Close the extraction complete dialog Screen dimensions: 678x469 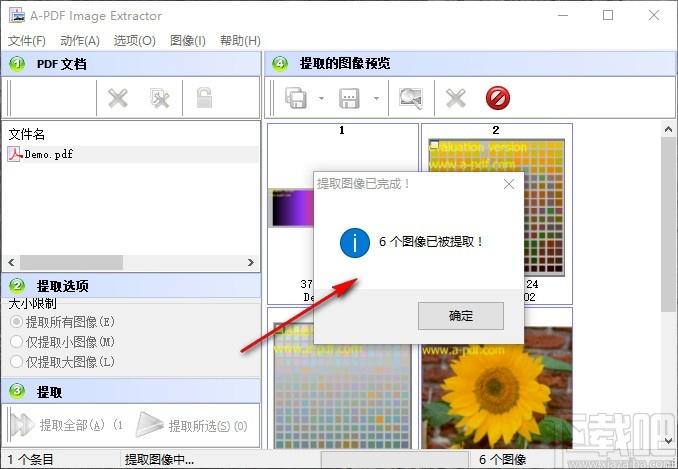point(509,184)
